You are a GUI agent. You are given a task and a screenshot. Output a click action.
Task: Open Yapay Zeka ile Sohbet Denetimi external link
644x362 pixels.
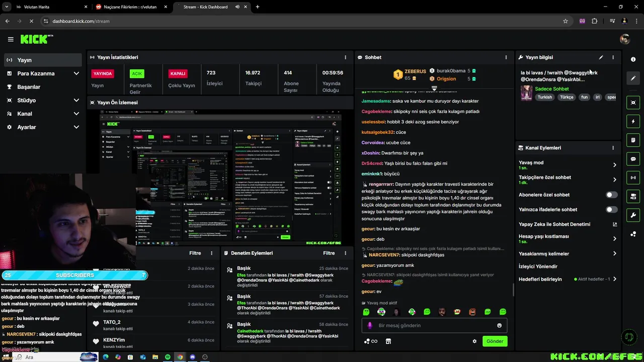click(x=614, y=224)
